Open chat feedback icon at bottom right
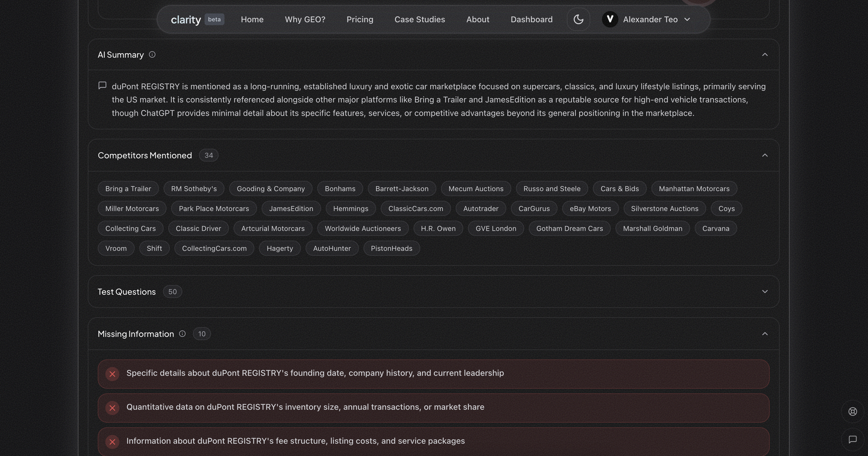Image resolution: width=868 pixels, height=456 pixels. coord(852,440)
